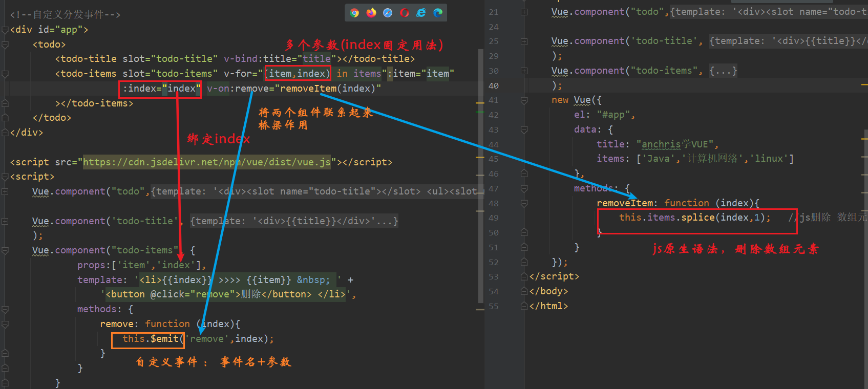This screenshot has width=868, height=389.
Task: Collapse data block at line 43
Action: [524, 129]
